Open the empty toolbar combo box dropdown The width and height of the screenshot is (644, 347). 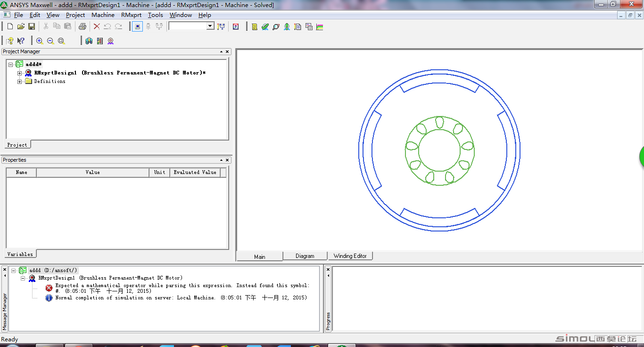point(211,26)
